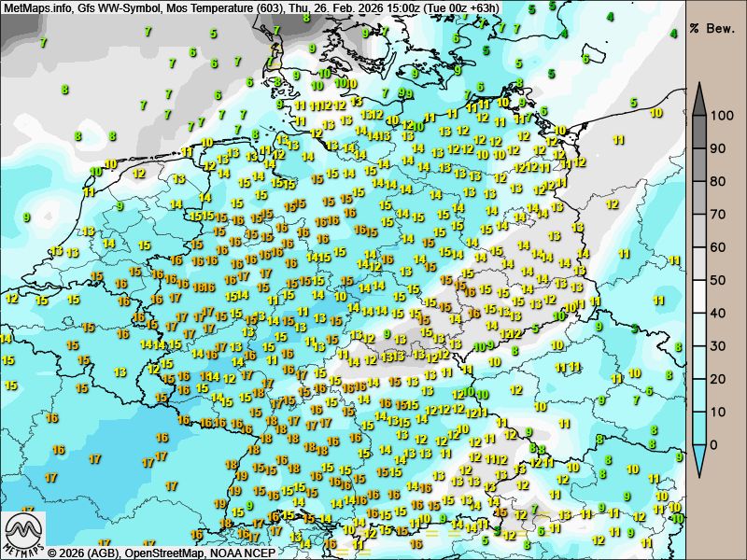Click the dark gray arrow atop the legend
This screenshot has width=747, height=560.
pos(698,98)
